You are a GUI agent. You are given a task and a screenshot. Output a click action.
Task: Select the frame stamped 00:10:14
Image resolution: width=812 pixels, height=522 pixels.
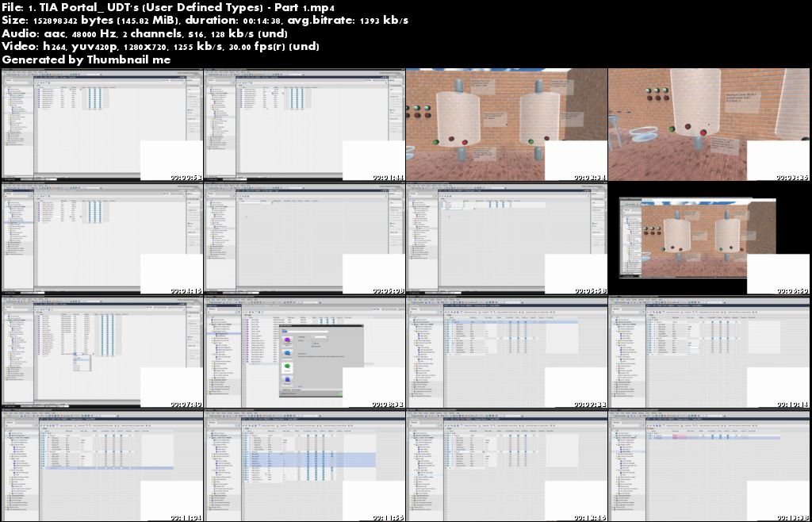pyautogui.click(x=708, y=351)
